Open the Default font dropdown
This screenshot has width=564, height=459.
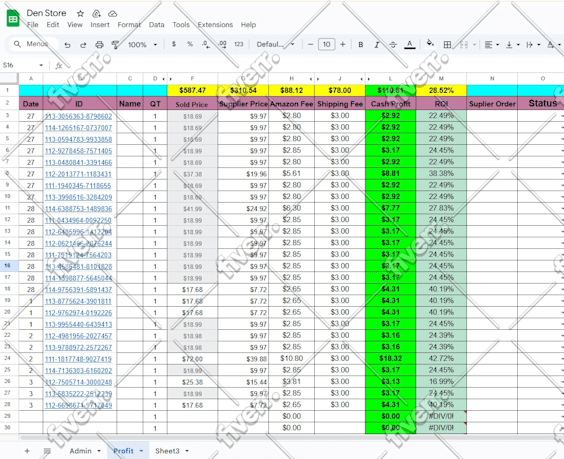coord(275,44)
